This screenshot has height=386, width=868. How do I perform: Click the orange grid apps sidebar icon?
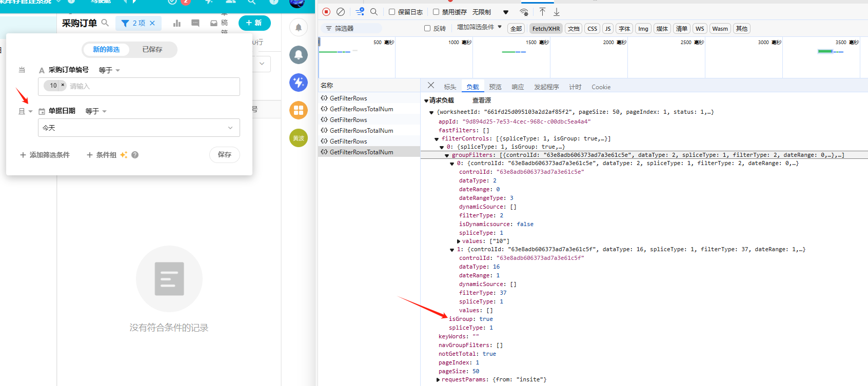pyautogui.click(x=299, y=110)
